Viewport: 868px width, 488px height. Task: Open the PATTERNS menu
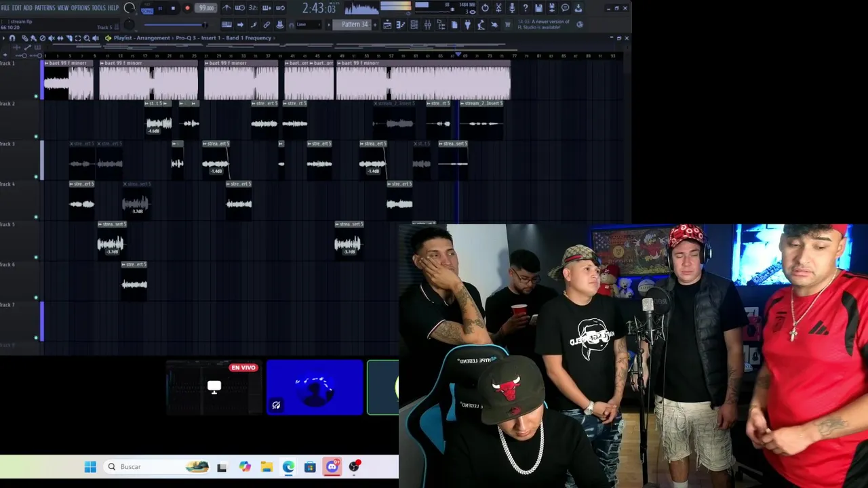(45, 8)
